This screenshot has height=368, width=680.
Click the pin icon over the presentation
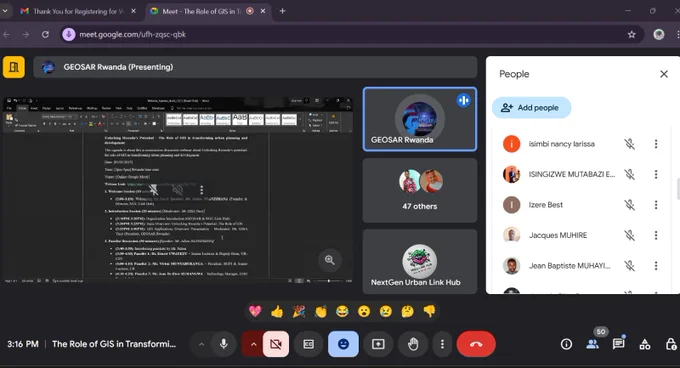pyautogui.click(x=153, y=189)
